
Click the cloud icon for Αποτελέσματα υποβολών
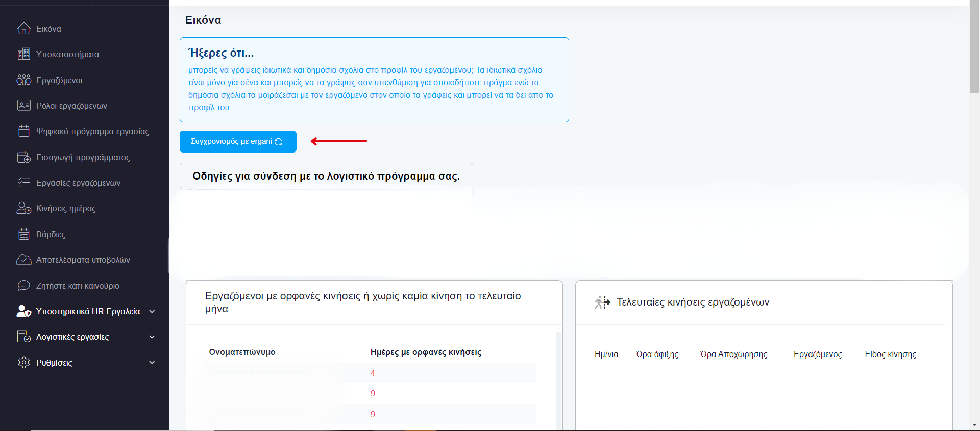point(24,260)
